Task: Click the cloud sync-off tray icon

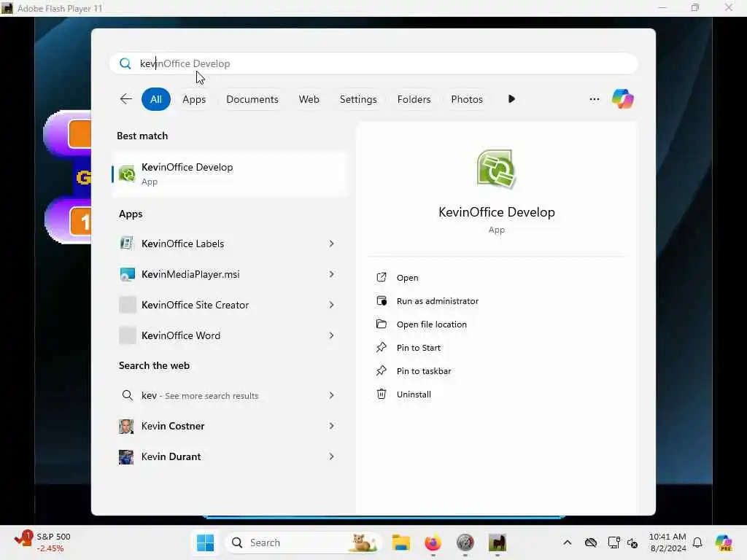Action: [x=591, y=542]
